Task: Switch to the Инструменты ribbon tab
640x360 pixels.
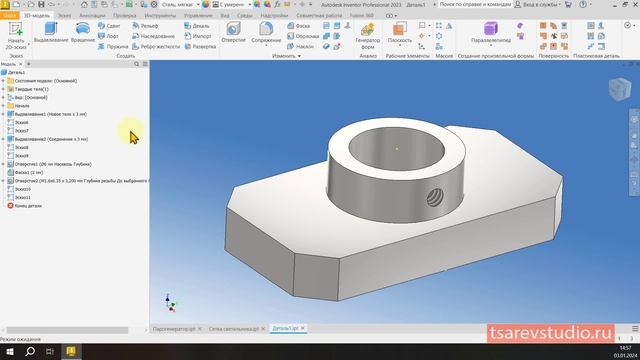Action: click(x=160, y=16)
